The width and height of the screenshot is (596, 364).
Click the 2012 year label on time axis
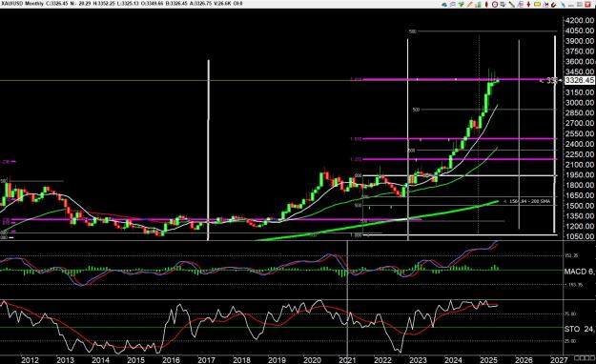click(x=30, y=360)
